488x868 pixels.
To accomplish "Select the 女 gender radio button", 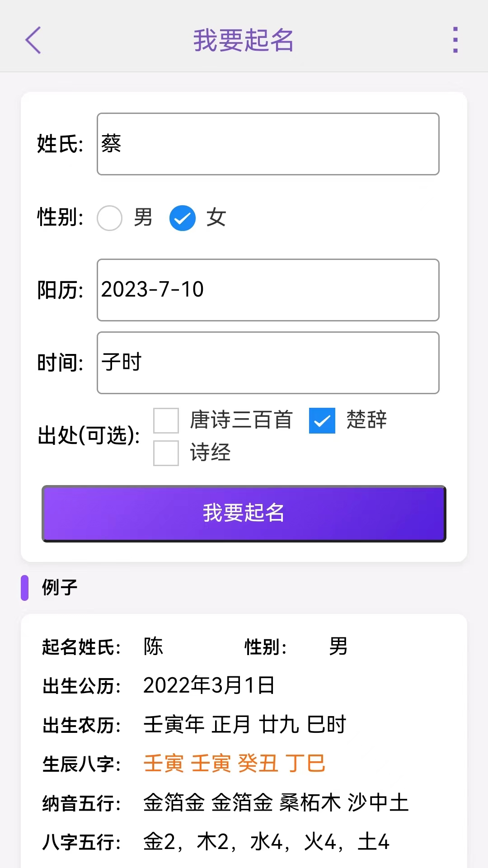I will click(x=183, y=218).
